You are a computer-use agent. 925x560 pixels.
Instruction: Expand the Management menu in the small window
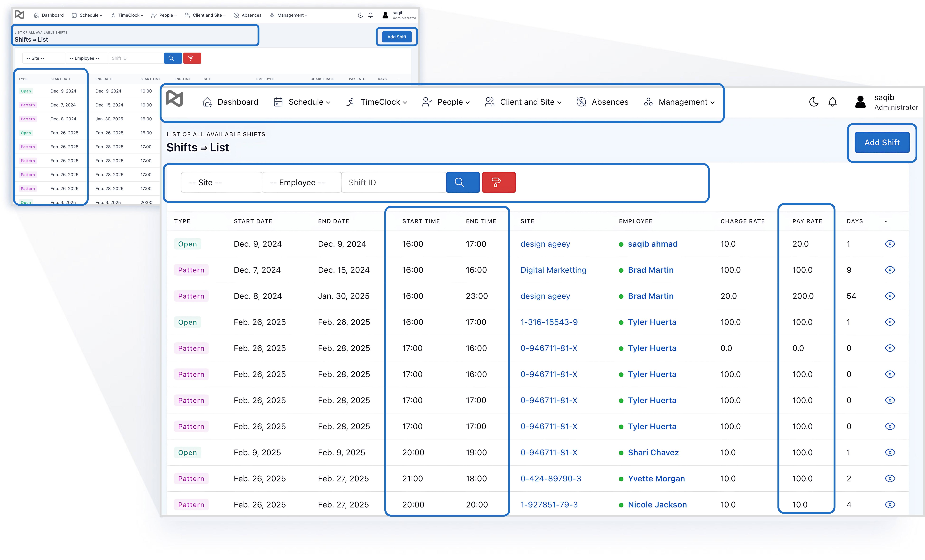[x=288, y=15]
